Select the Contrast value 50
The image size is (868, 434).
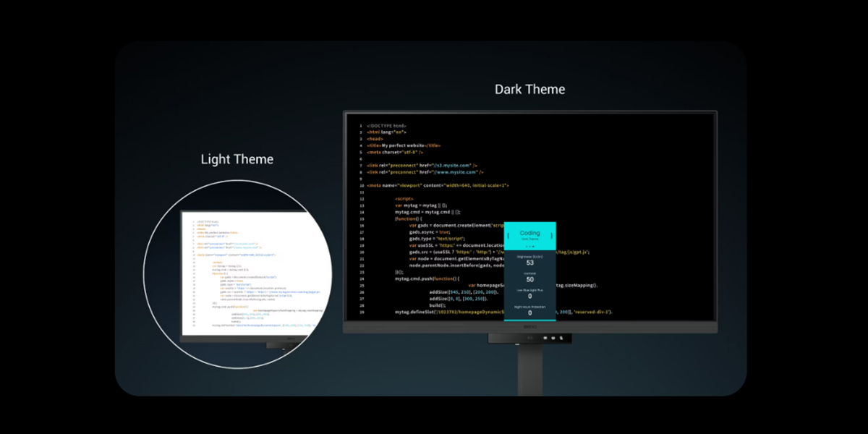click(529, 279)
